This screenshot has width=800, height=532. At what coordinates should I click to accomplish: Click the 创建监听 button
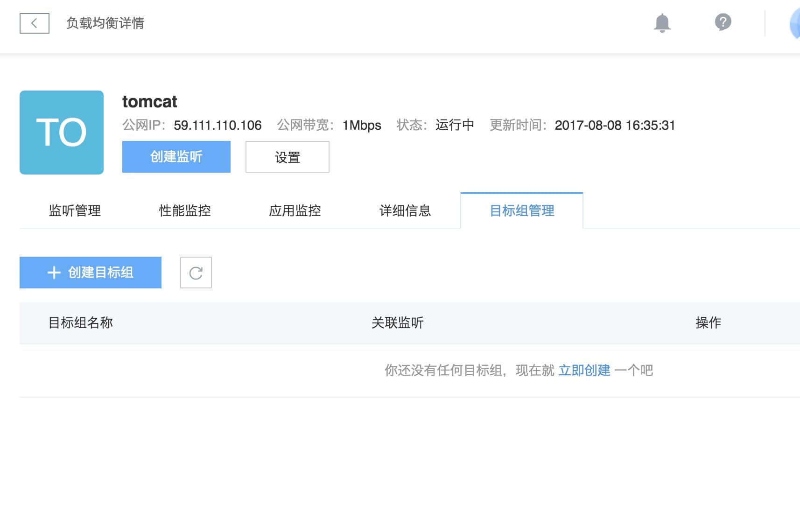click(x=176, y=157)
